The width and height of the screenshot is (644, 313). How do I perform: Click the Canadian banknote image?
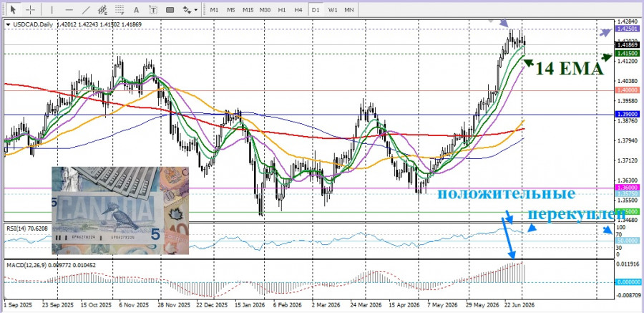120,211
